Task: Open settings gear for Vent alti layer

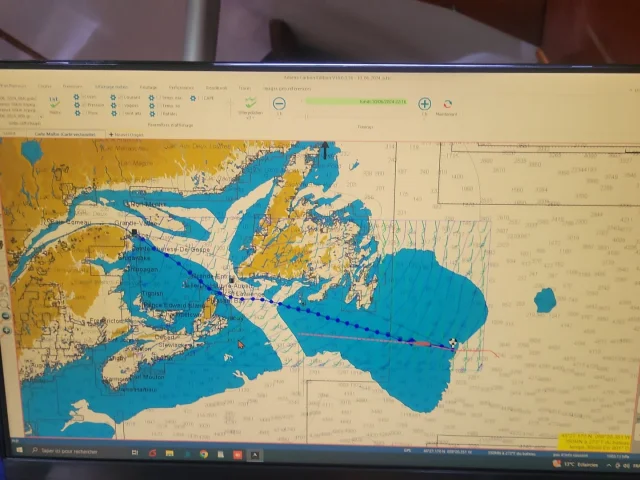Action: click(x=114, y=113)
